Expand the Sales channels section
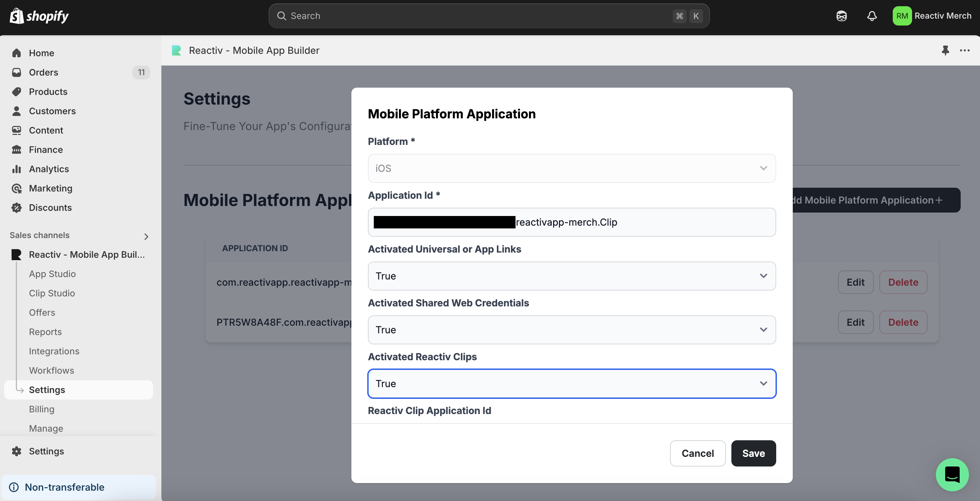 tap(146, 236)
